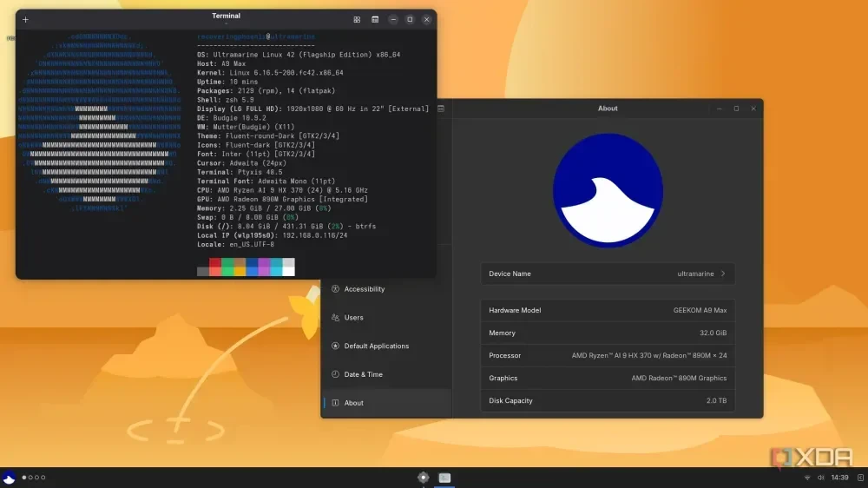Click the 'OS: Ultramarine Linux 42' line
Screen dimensions: 868x488
click(299, 55)
